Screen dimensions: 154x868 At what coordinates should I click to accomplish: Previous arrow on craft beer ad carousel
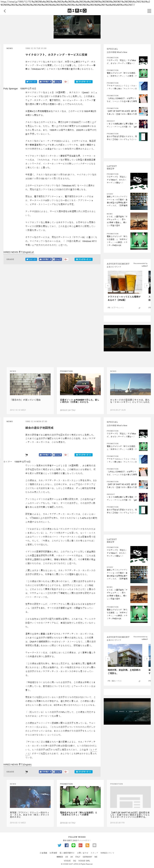[108, 285]
